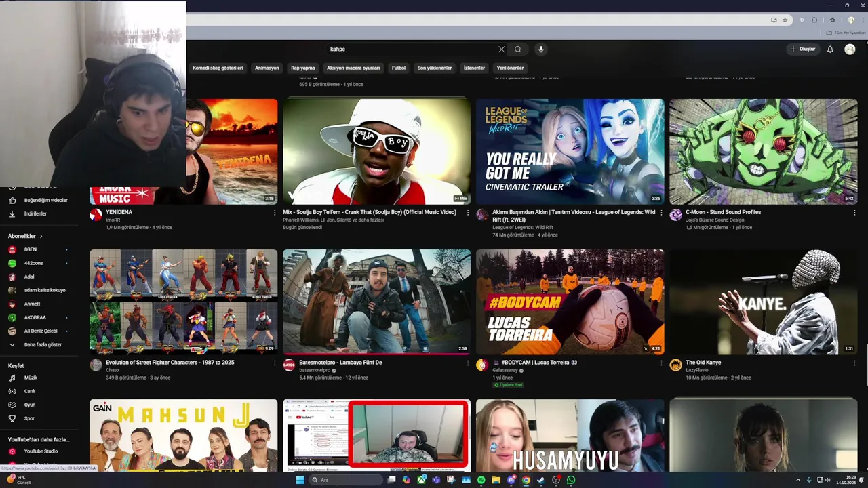This screenshot has height=488, width=868.
Task: Click the taskbar Ara search box
Action: point(345,480)
